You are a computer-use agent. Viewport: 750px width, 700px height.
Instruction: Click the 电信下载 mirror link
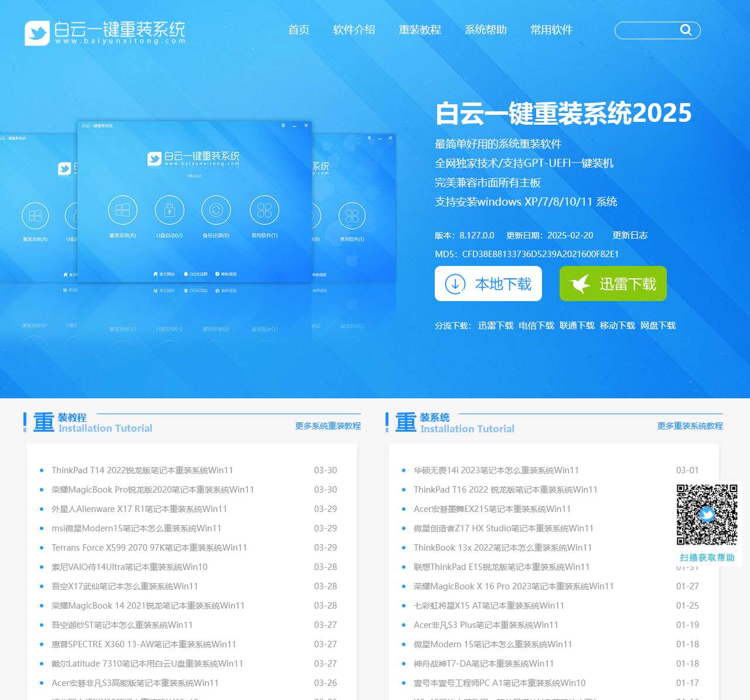pyautogui.click(x=536, y=326)
